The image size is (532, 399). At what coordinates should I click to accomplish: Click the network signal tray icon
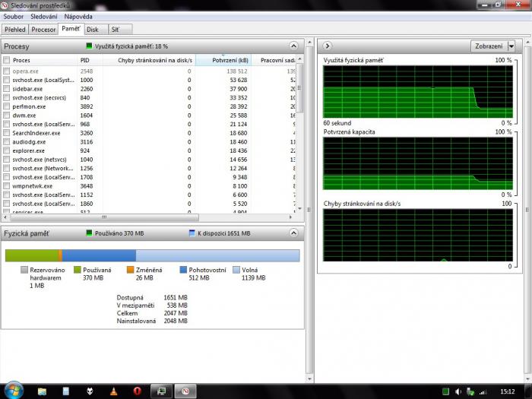point(482,391)
